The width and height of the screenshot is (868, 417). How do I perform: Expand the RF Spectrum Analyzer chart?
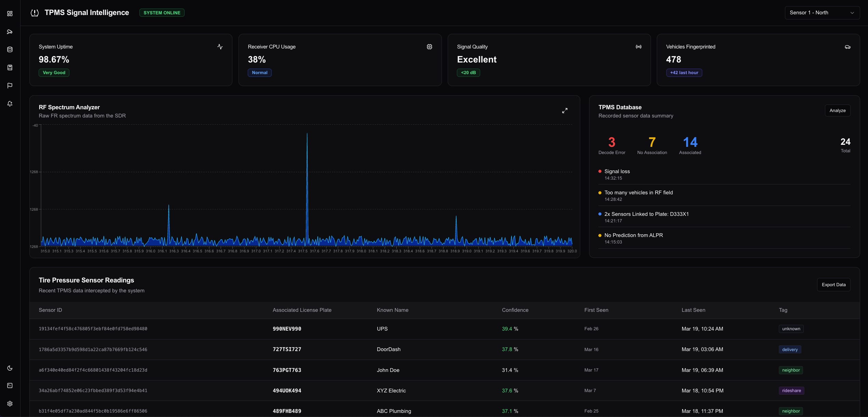click(565, 111)
